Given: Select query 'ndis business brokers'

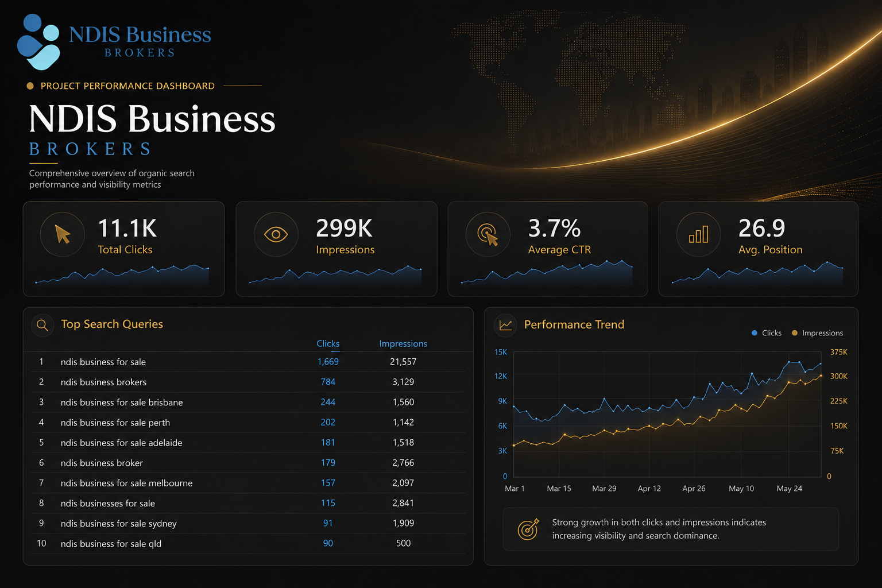Looking at the screenshot, I should [103, 382].
